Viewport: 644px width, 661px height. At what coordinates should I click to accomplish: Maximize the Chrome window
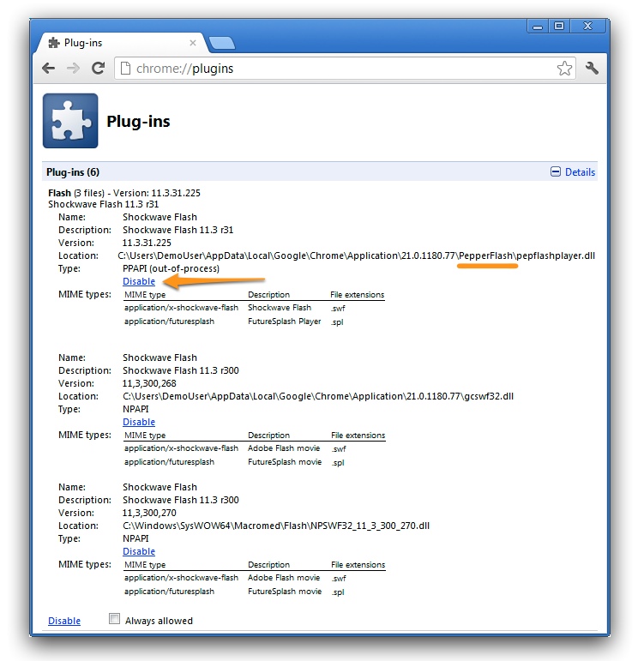[x=558, y=27]
